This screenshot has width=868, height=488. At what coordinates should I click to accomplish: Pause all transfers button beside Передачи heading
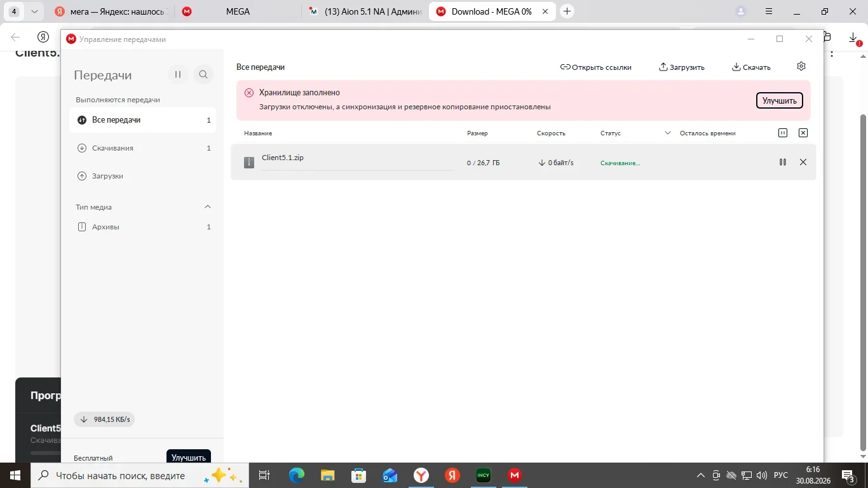click(178, 74)
